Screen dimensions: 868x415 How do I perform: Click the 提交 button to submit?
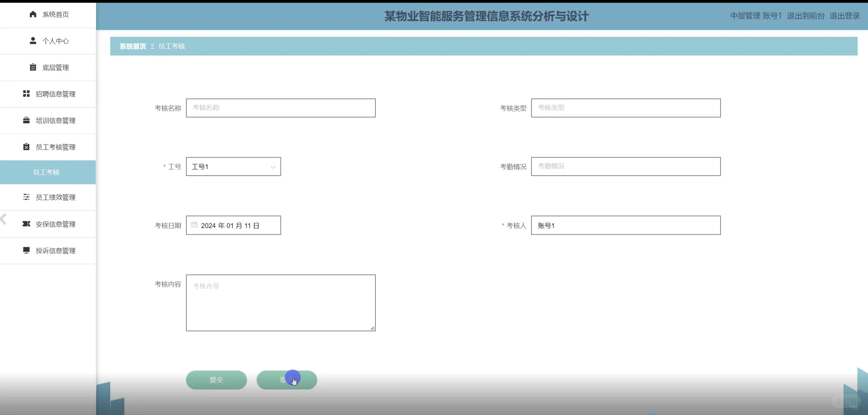(x=216, y=380)
